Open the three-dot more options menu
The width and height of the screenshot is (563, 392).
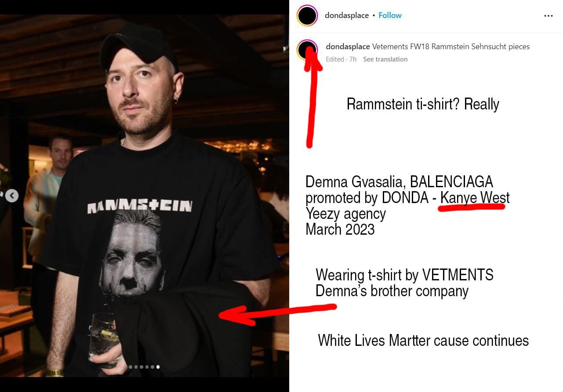[548, 16]
